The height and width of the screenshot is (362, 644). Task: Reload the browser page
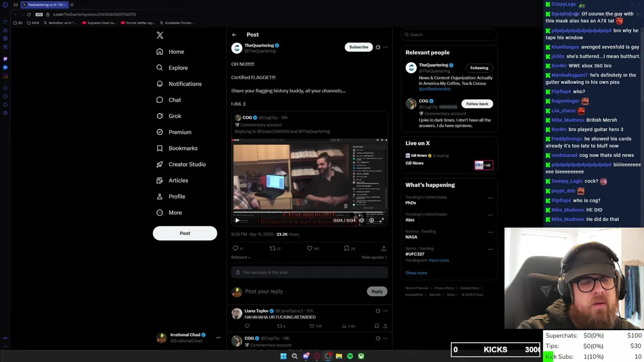tap(29, 15)
